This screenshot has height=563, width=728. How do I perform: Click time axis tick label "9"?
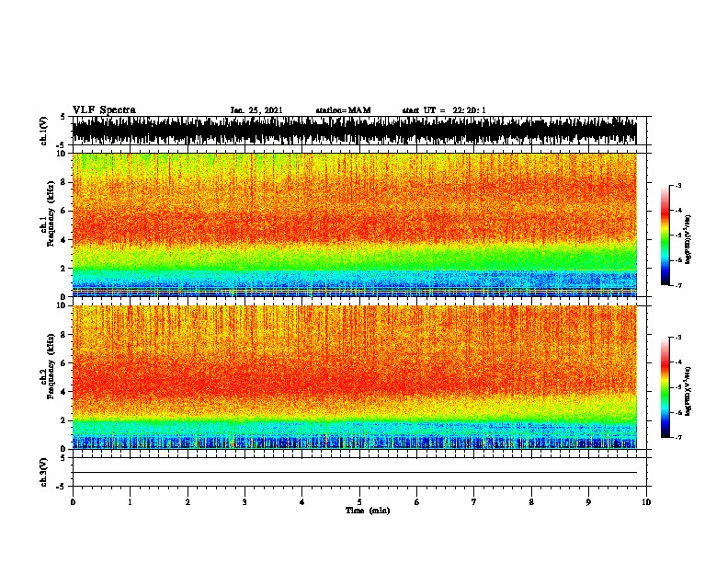click(x=588, y=501)
